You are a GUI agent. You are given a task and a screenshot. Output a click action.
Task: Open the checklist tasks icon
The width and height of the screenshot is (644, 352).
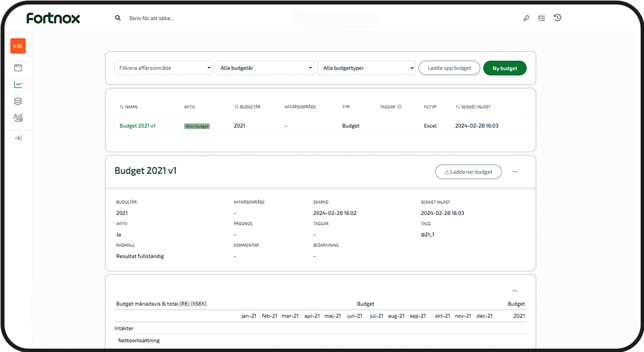pos(542,18)
